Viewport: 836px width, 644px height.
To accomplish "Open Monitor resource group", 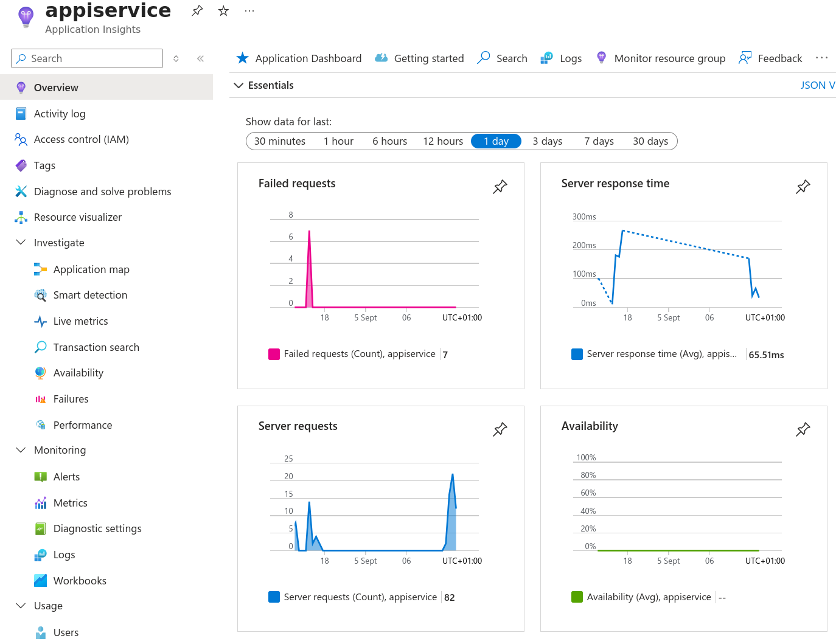I will click(669, 58).
